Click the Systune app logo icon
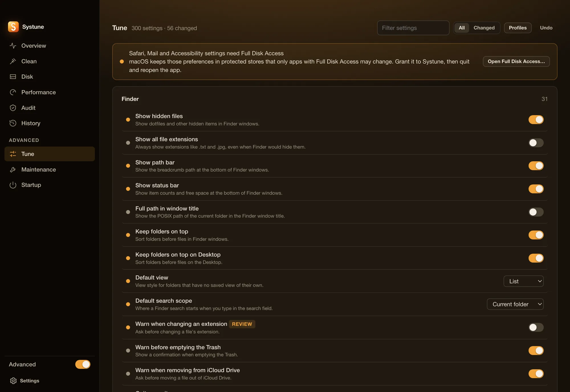Viewport: 570px width, 392px height. pos(13,27)
